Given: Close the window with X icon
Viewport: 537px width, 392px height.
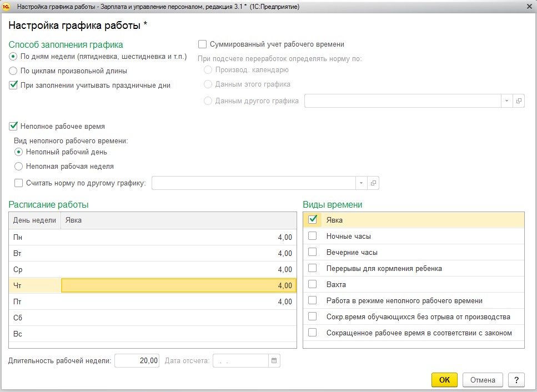Looking at the screenshot, I should [529, 7].
